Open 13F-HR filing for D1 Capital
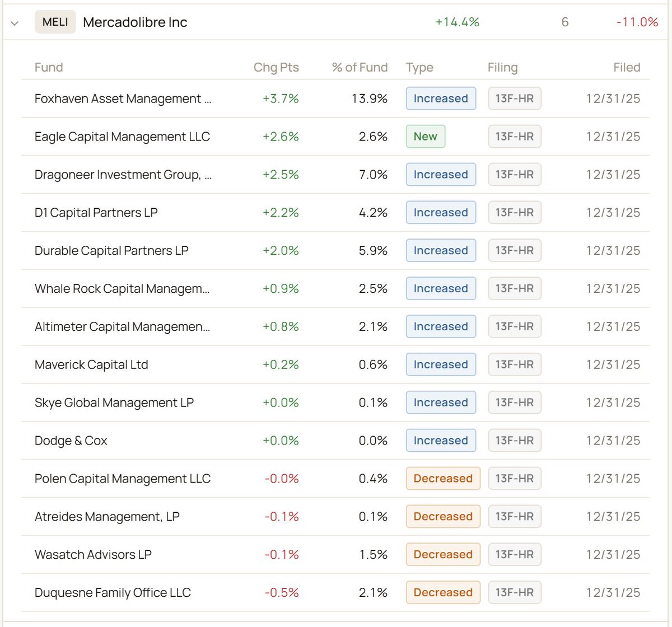 click(x=515, y=213)
